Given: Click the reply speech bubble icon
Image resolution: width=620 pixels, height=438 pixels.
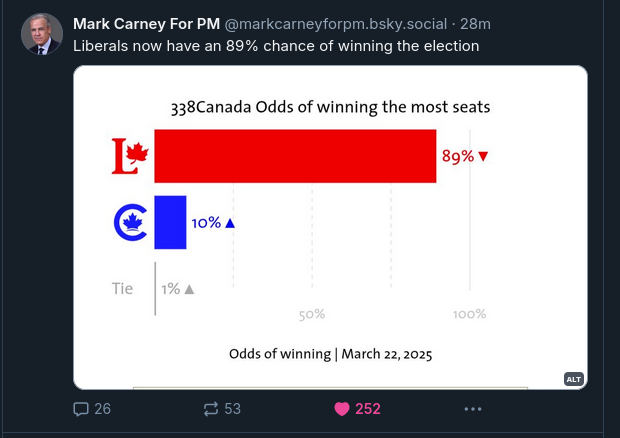Looking at the screenshot, I should pyautogui.click(x=82, y=408).
